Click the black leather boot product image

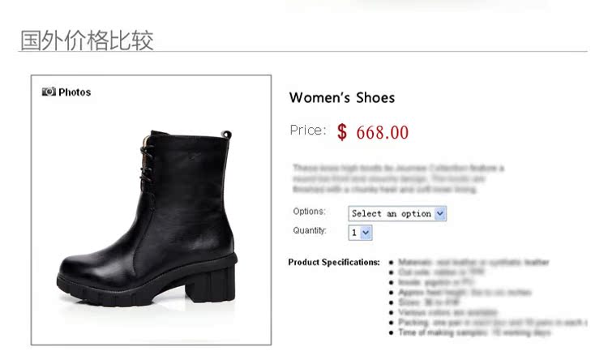[148, 218]
